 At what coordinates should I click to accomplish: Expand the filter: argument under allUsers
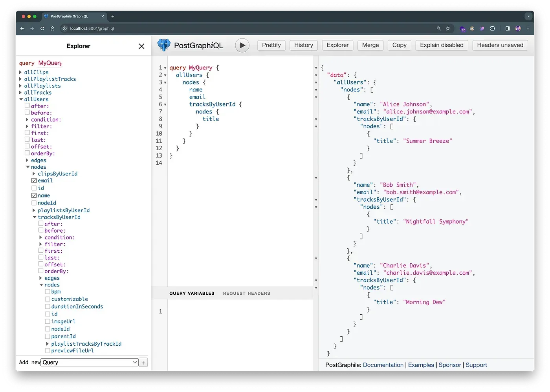(x=27, y=126)
